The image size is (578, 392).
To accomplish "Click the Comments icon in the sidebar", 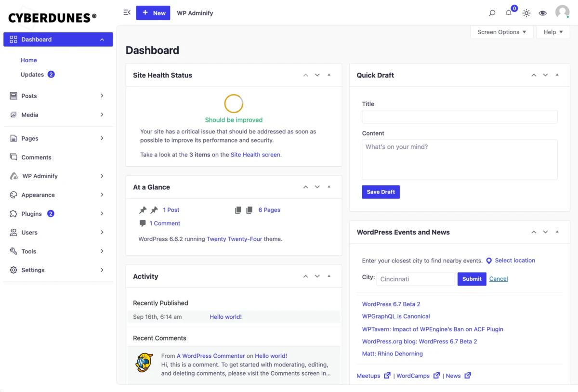I will pyautogui.click(x=13, y=157).
